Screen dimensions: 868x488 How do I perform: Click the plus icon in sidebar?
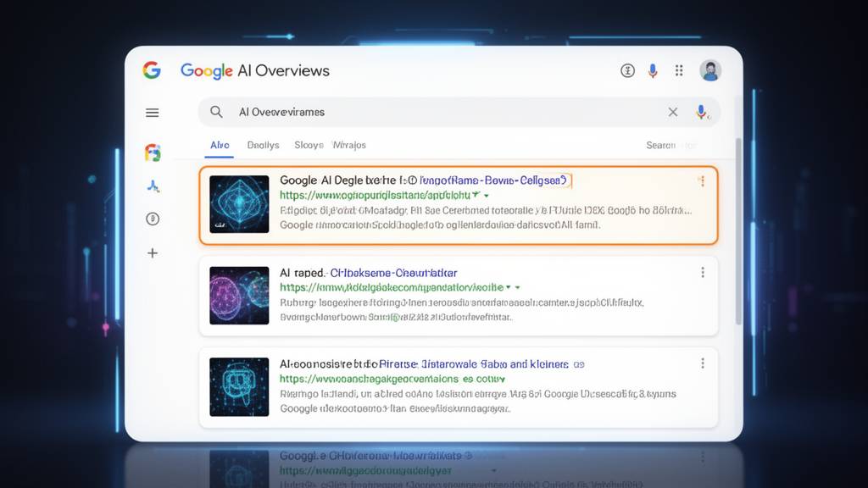click(x=153, y=252)
